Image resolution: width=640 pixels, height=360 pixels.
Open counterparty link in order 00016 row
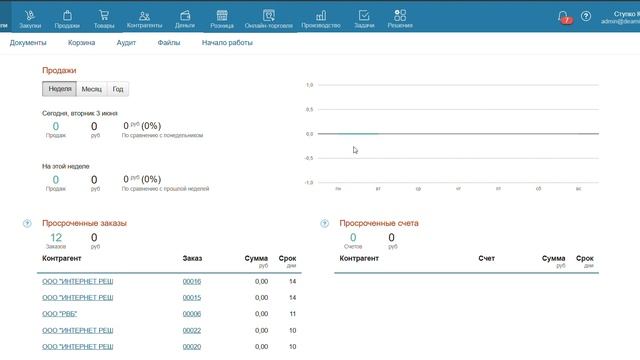point(78,281)
